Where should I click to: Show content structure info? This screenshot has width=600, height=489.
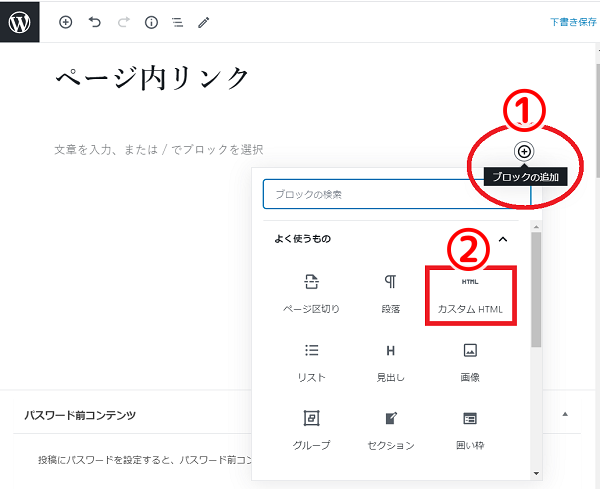tap(151, 23)
